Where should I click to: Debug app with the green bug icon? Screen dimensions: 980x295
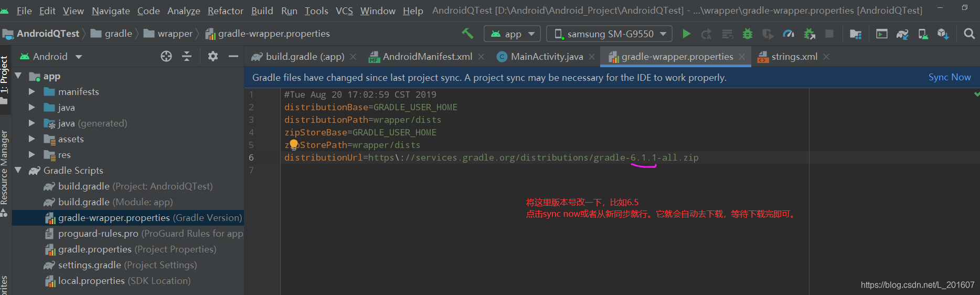[x=748, y=34]
